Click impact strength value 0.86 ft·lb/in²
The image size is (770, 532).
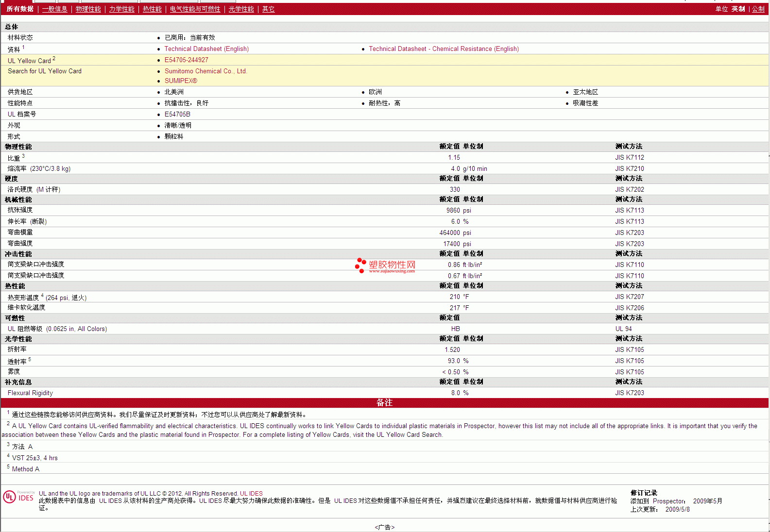(x=465, y=265)
